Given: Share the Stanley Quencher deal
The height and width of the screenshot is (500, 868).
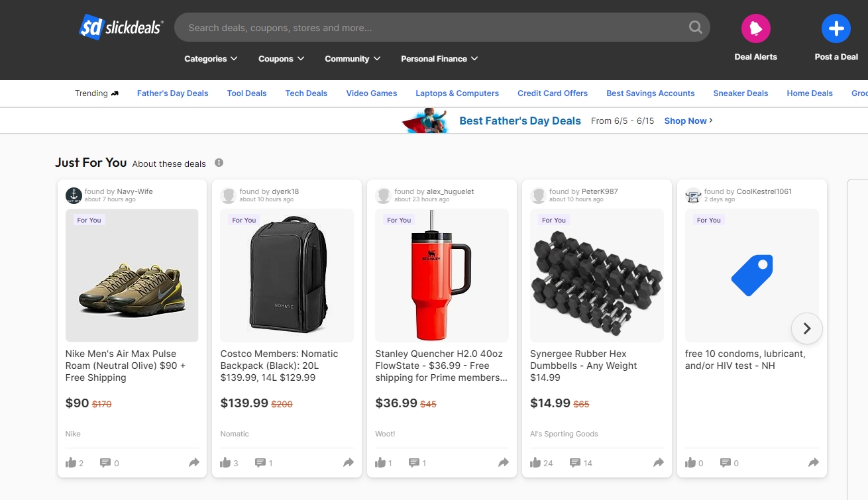Looking at the screenshot, I should [x=504, y=463].
